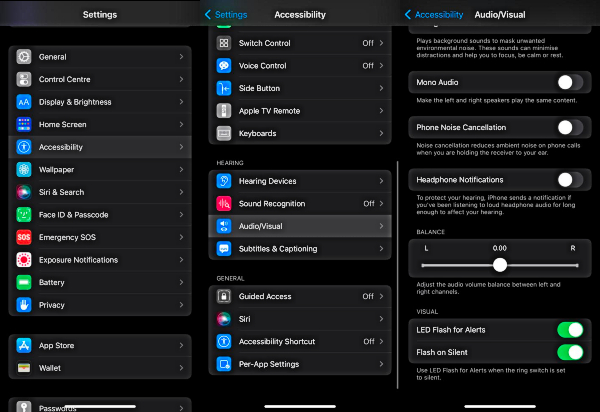
Task: Turn off Flash on Silent switch
Action: coord(570,352)
